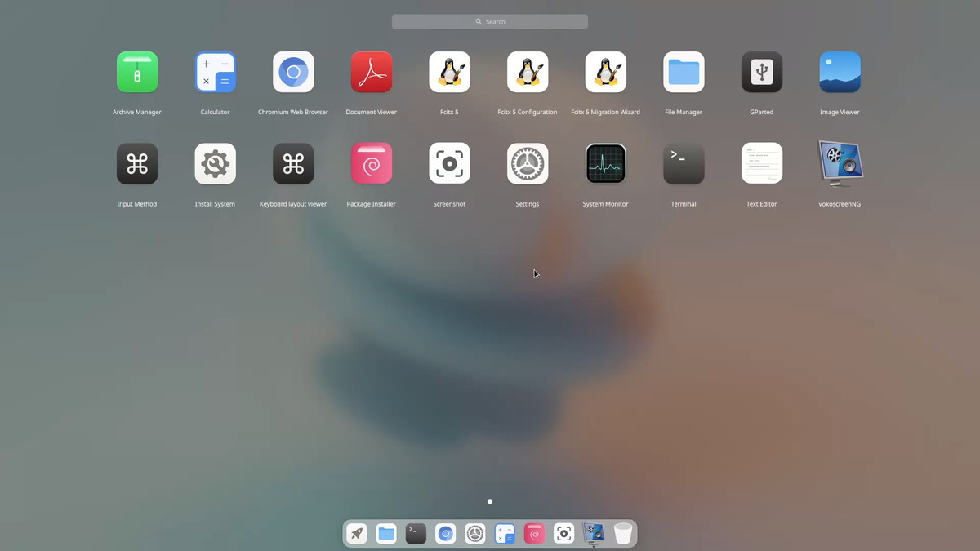Launch the Text Editor app

point(762,163)
